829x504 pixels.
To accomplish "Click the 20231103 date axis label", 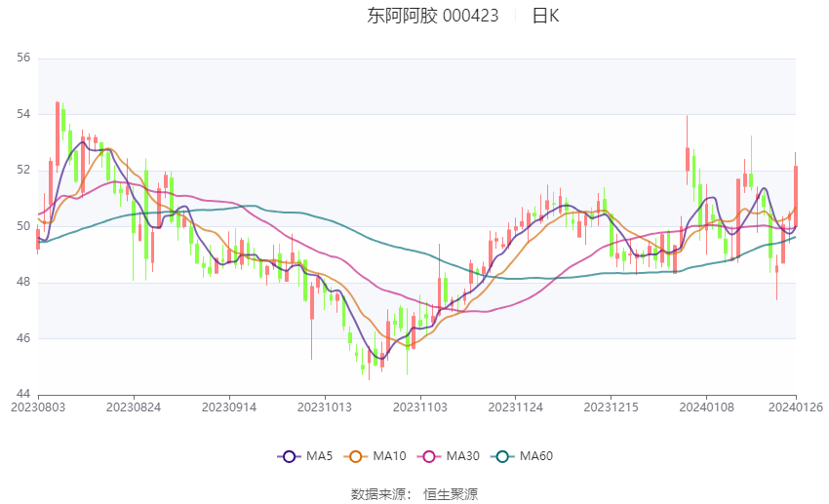I will click(419, 407).
